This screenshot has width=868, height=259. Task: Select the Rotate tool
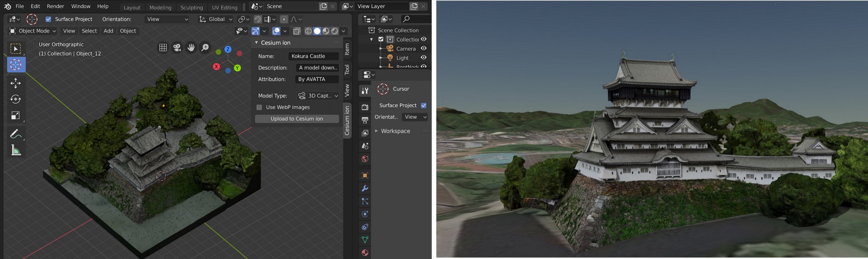click(16, 99)
